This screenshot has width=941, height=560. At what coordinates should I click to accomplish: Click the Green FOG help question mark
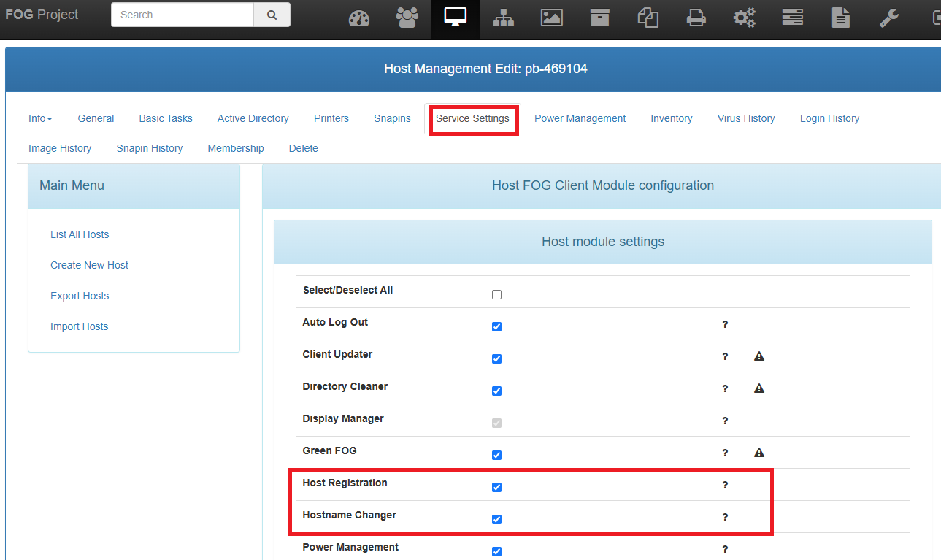pyautogui.click(x=725, y=453)
